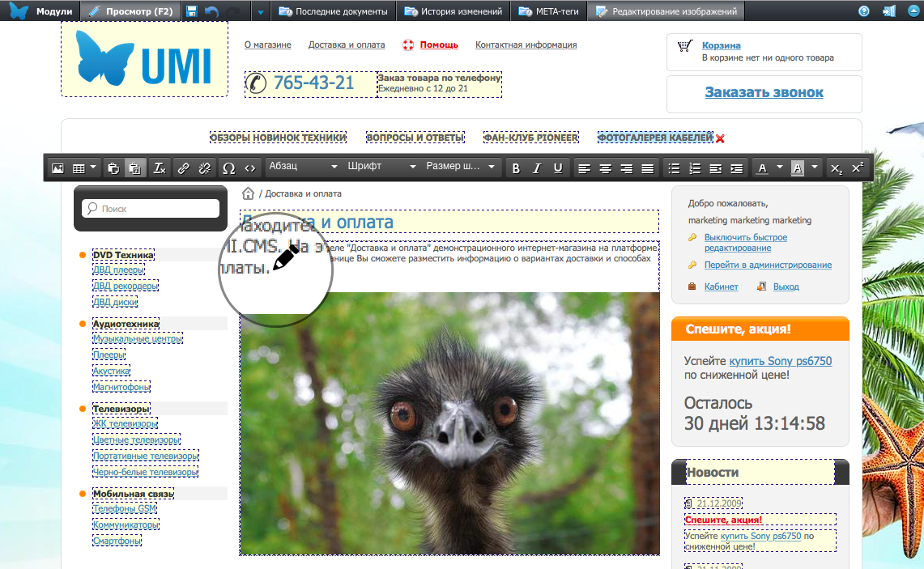Open the Корзина link
The height and width of the screenshot is (569, 924).
(722, 45)
